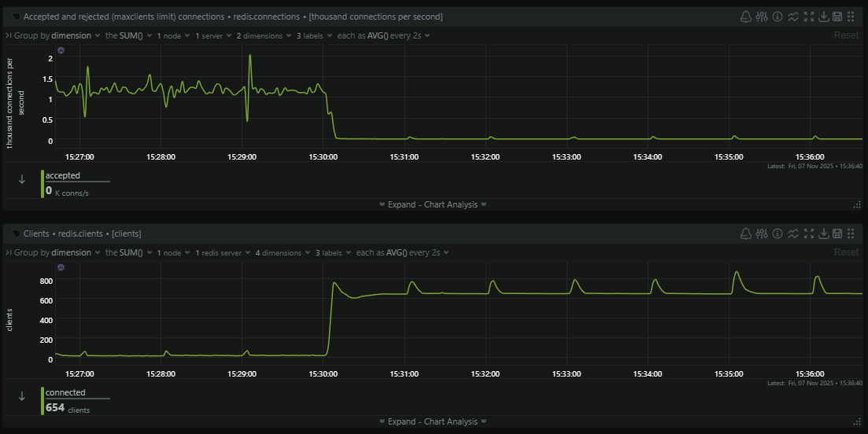
Task: Change chart type in redis.connections chart
Action: (x=793, y=17)
